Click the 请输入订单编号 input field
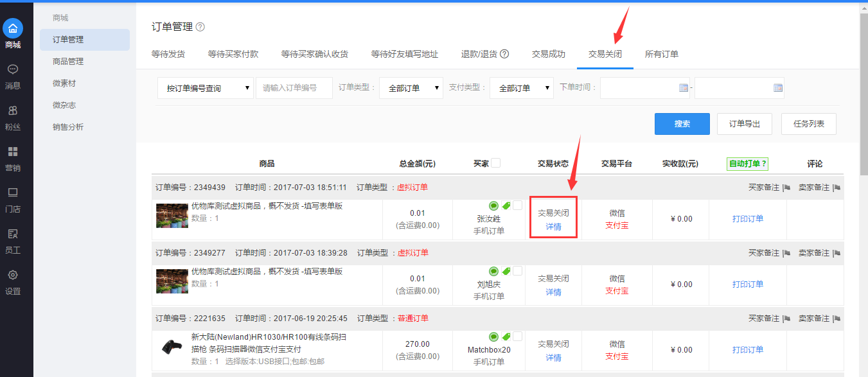 coord(294,88)
